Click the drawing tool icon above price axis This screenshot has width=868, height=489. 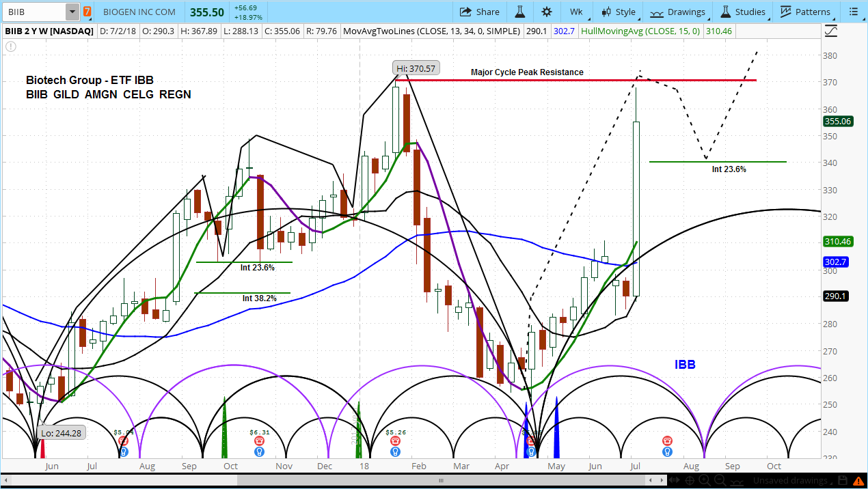pos(831,31)
